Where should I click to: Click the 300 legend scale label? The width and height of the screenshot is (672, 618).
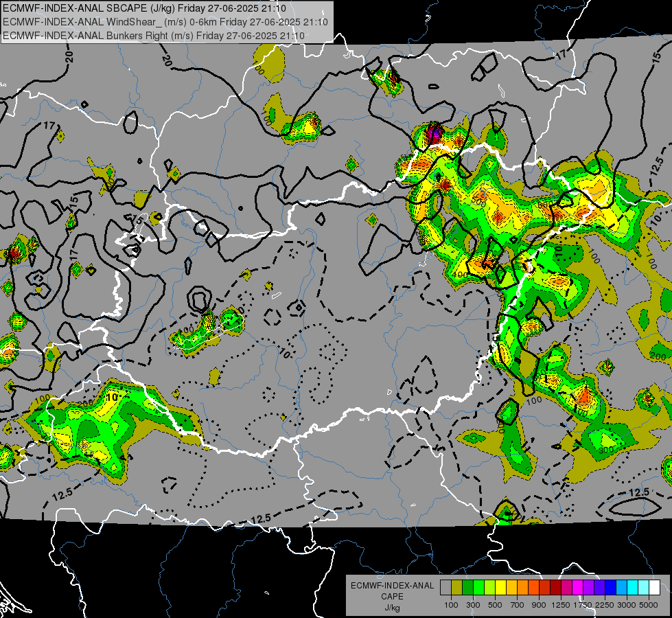tap(473, 605)
